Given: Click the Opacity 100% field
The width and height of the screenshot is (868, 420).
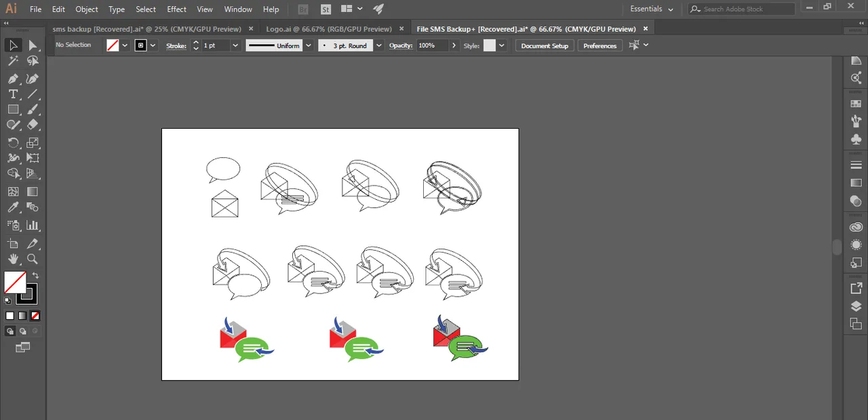Looking at the screenshot, I should tap(432, 45).
